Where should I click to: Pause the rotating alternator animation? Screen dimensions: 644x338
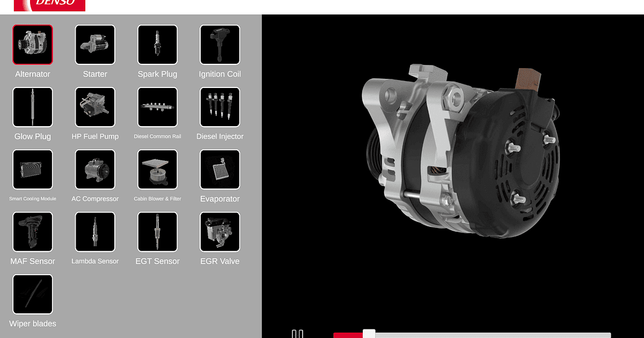296,333
